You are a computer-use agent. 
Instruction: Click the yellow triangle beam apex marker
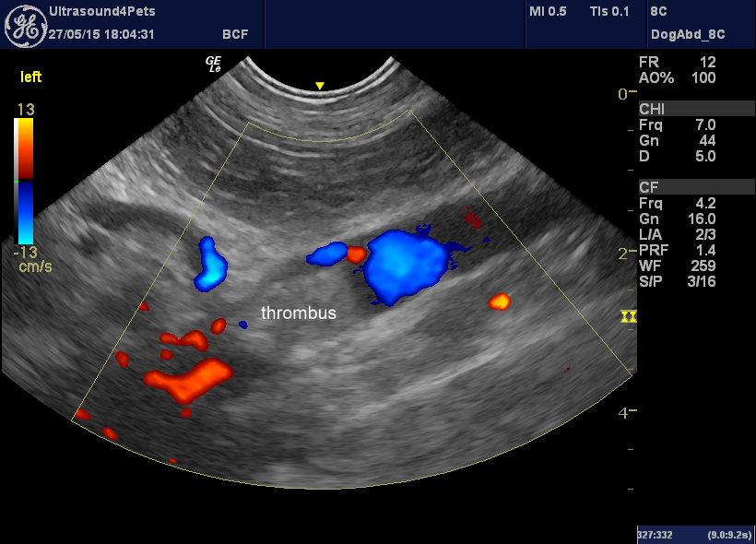click(x=318, y=85)
